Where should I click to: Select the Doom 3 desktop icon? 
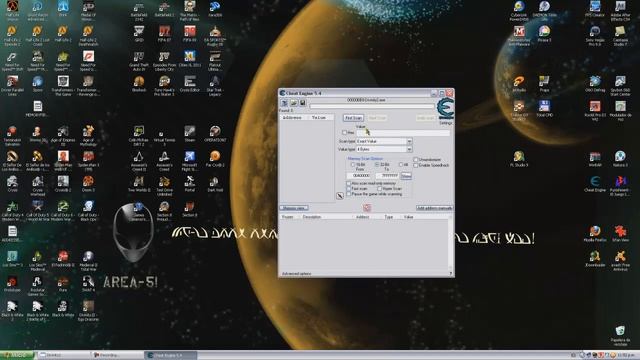coord(88,184)
